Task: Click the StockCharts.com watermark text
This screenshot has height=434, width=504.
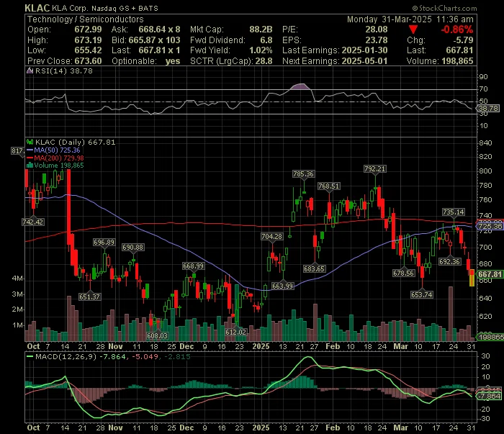Action: pos(444,9)
